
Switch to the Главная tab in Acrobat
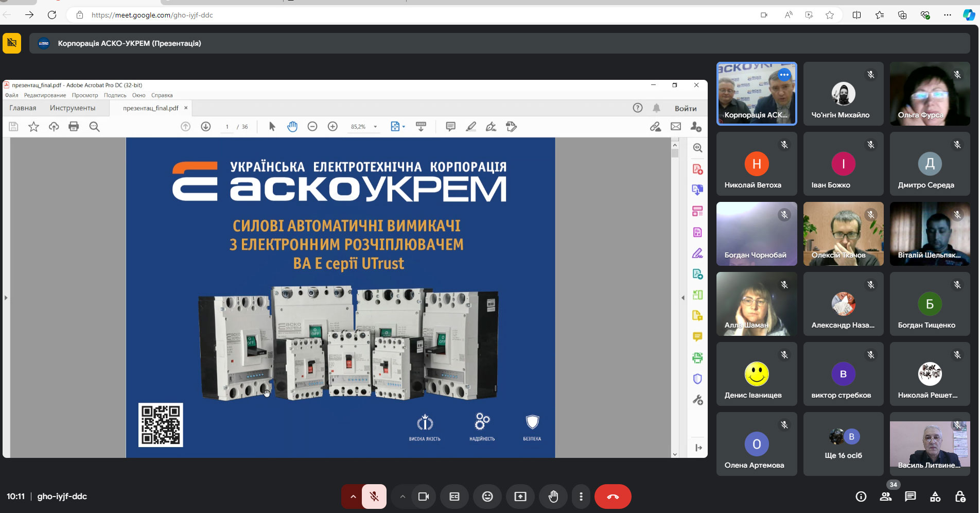(23, 108)
